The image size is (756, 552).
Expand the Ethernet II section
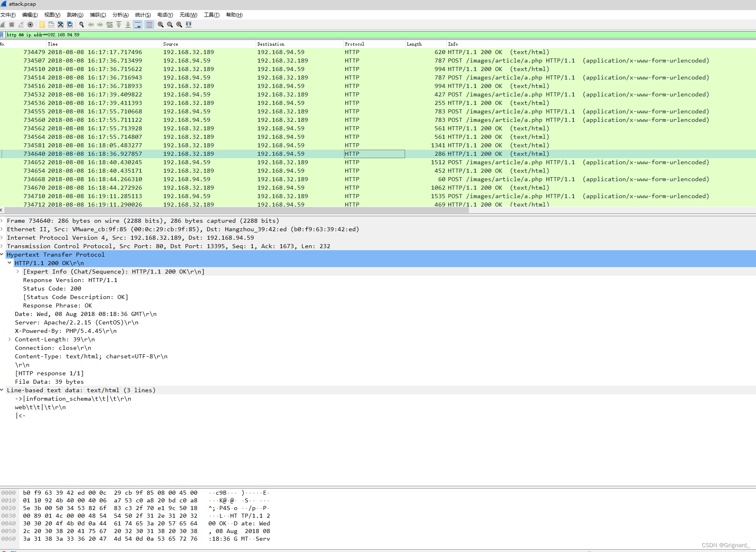click(x=2, y=229)
